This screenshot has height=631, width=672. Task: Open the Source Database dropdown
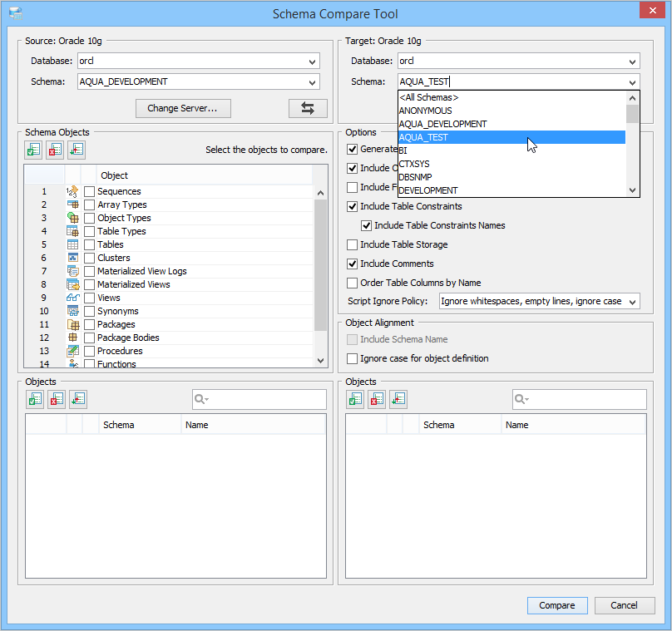tap(313, 62)
